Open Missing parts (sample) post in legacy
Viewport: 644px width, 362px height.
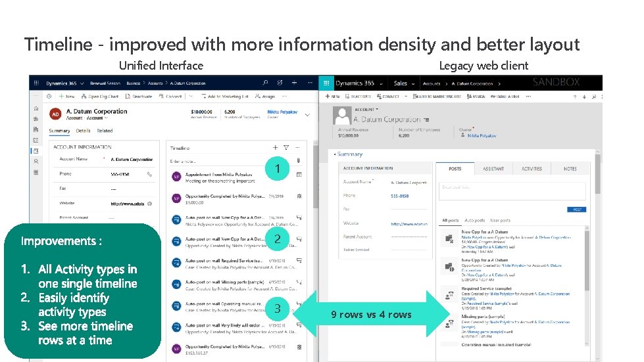(x=483, y=317)
